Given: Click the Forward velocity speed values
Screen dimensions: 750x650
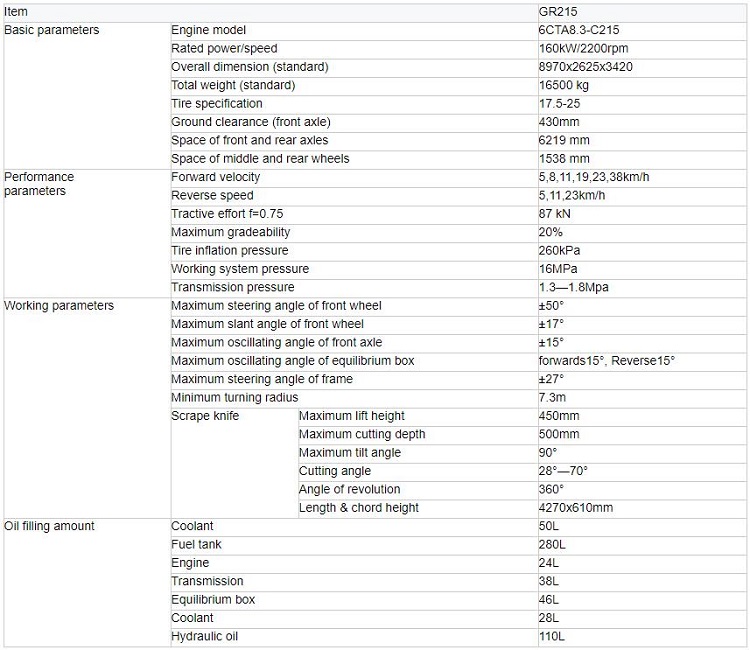Looking at the screenshot, I should (x=594, y=177).
